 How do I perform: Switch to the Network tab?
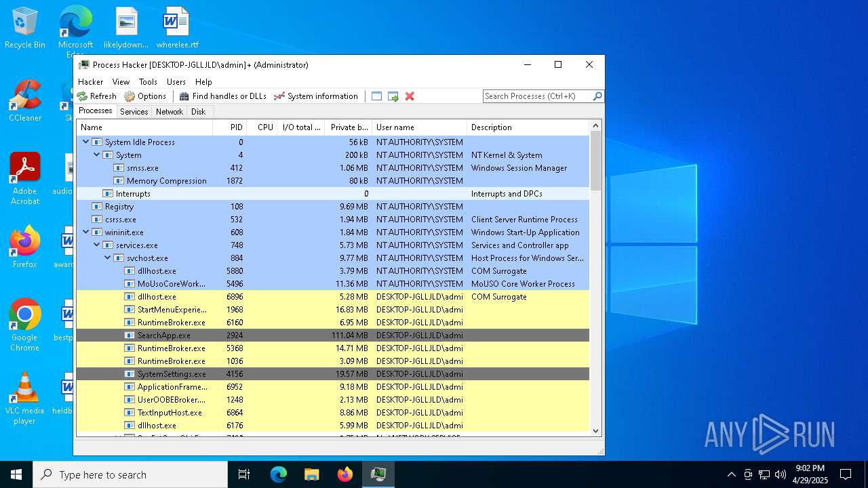(170, 112)
